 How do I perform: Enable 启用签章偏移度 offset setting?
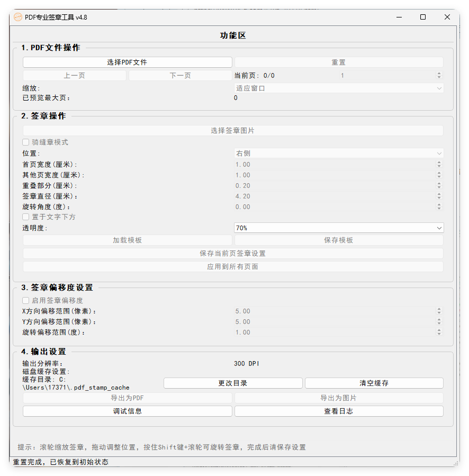pyautogui.click(x=25, y=300)
